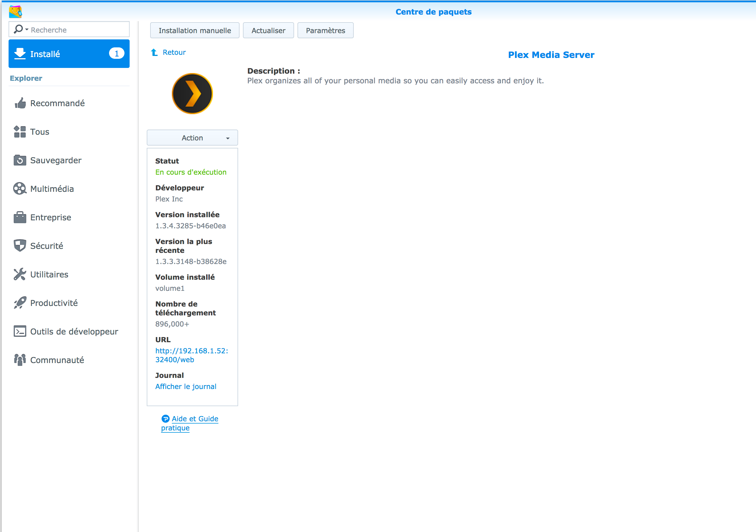Viewport: 756px width, 532px height.
Task: Open the search filter dropdown arrow
Action: [x=27, y=30]
